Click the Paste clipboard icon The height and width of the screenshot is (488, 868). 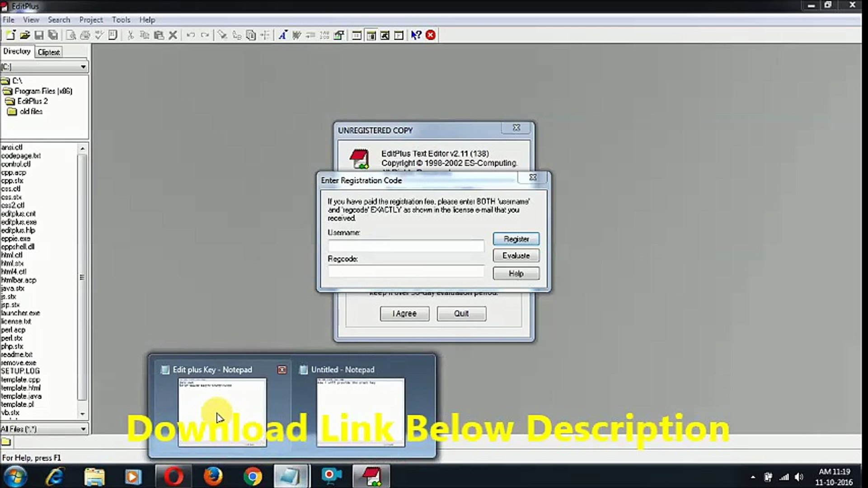pyautogui.click(x=159, y=35)
